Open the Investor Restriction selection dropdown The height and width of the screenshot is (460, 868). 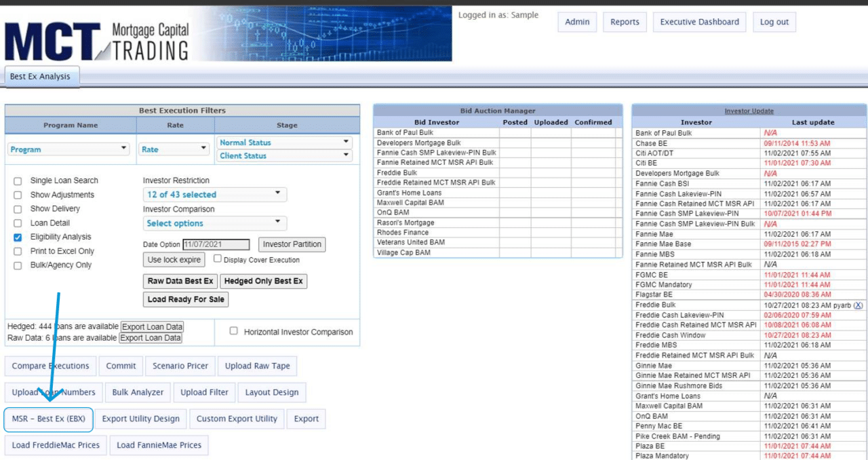[x=214, y=194]
